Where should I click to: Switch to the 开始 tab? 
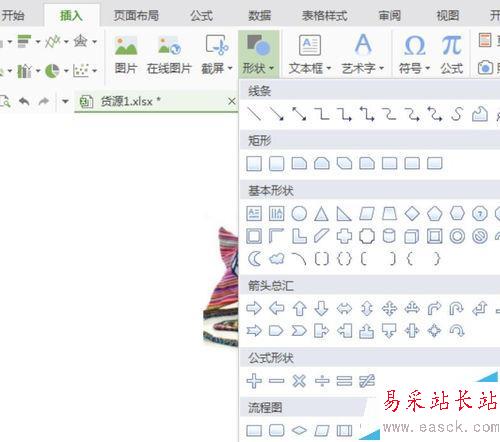tap(13, 15)
